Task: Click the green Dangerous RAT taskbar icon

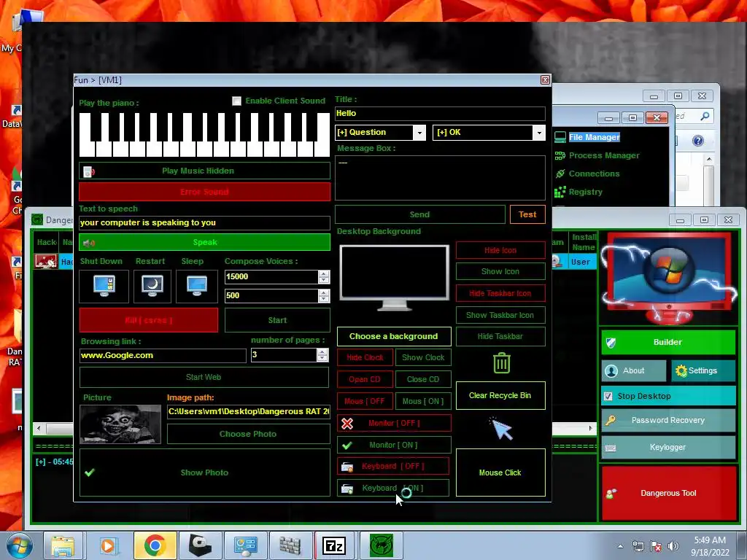Action: (x=381, y=545)
